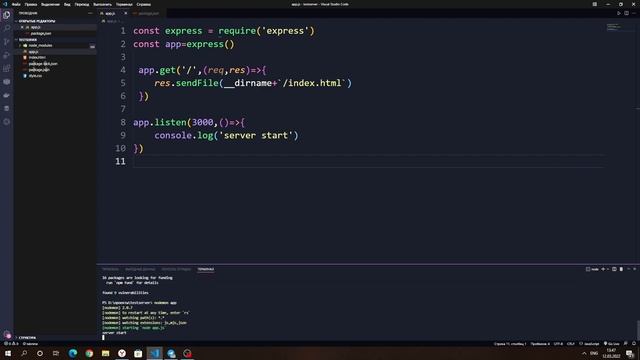Open the database icon in activity bar
Screen dimensions: 640x360
coord(7,109)
